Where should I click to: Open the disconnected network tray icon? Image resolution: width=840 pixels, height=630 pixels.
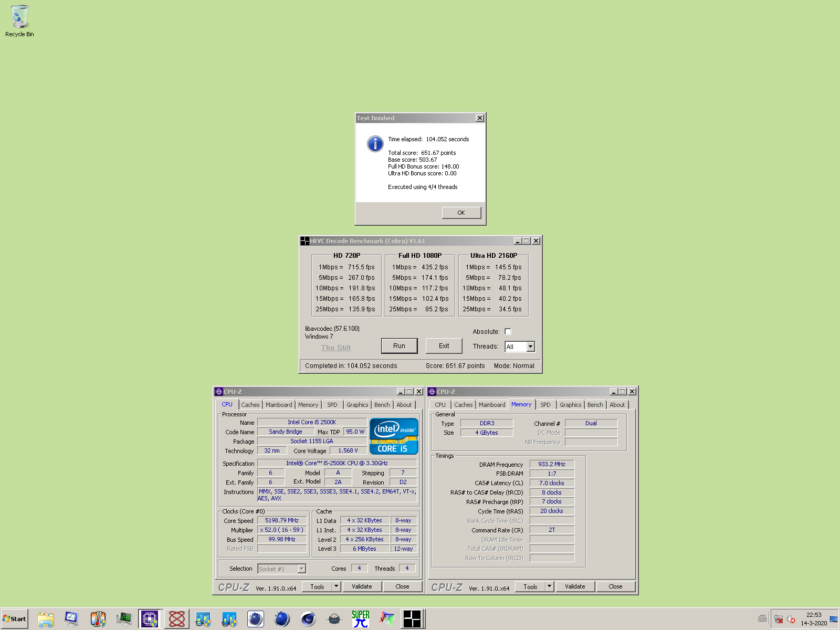coord(779,619)
